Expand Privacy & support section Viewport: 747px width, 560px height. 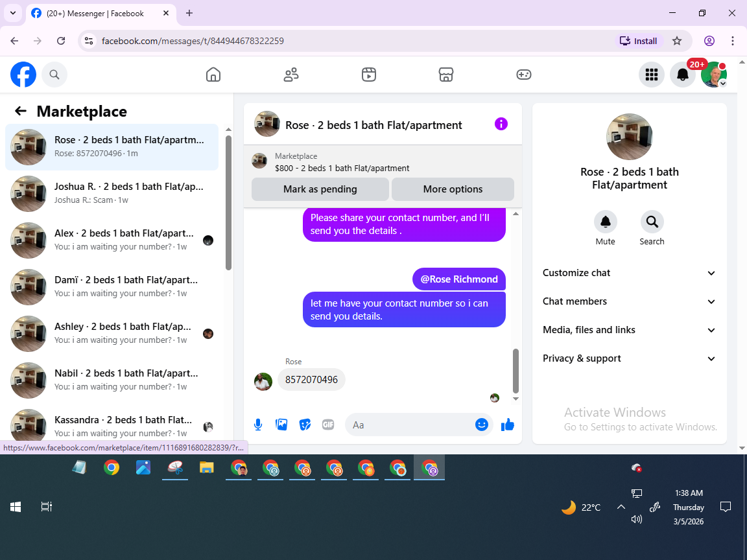pos(629,358)
